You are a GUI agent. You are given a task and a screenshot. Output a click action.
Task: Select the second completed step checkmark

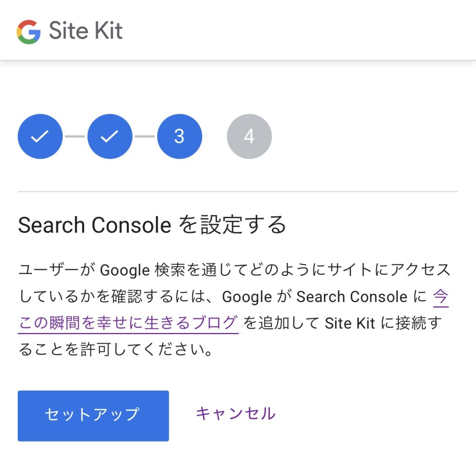[110, 137]
